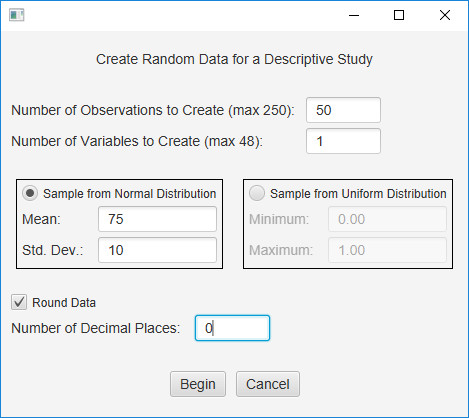The height and width of the screenshot is (418, 469).
Task: Select Sample from Normal Distribution radio button
Action: 30,193
